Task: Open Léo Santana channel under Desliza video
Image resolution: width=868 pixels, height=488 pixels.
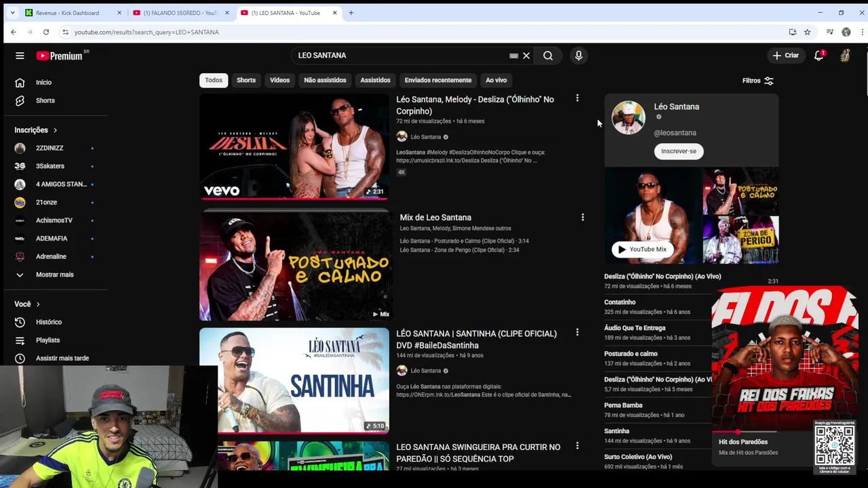Action: [425, 137]
